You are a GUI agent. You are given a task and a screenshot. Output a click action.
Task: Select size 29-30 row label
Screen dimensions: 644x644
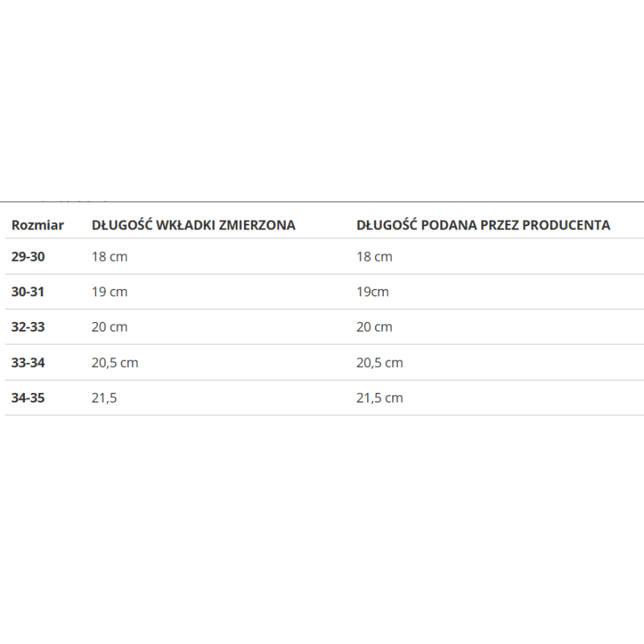[x=28, y=257]
